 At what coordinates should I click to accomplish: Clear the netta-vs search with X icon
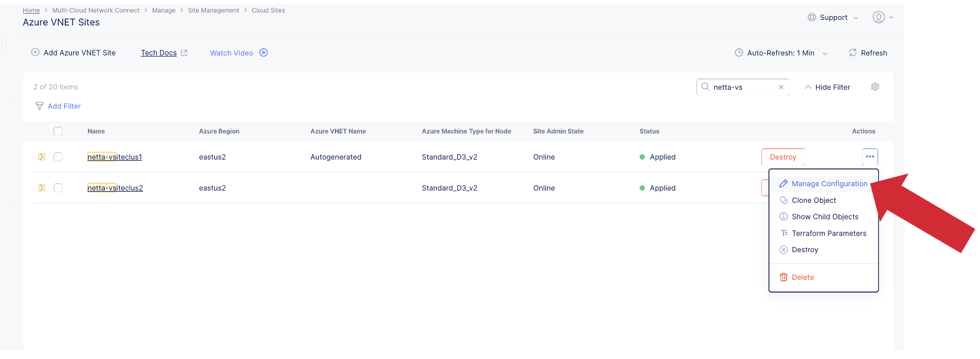click(x=781, y=87)
